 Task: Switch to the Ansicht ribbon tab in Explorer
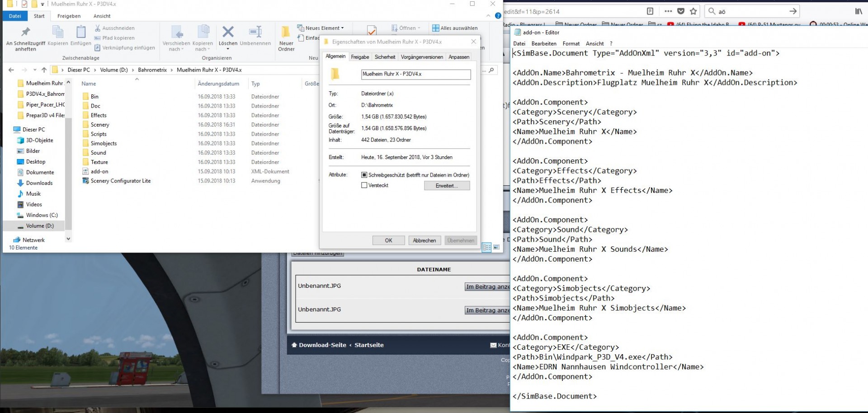coord(102,16)
